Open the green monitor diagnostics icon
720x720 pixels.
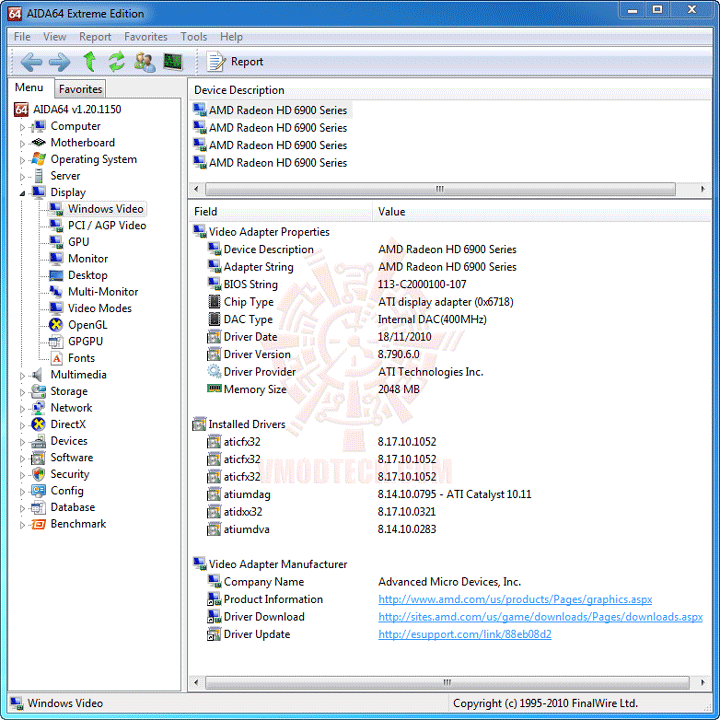click(x=173, y=62)
